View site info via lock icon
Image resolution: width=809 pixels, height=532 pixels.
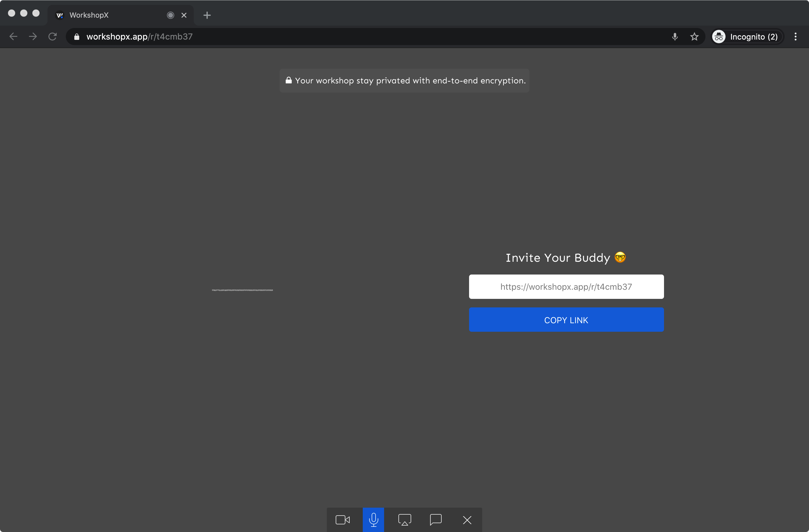coord(77,37)
